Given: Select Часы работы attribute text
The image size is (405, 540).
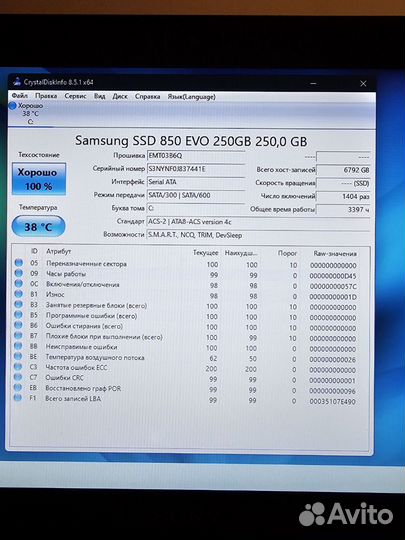Looking at the screenshot, I should [66, 274].
